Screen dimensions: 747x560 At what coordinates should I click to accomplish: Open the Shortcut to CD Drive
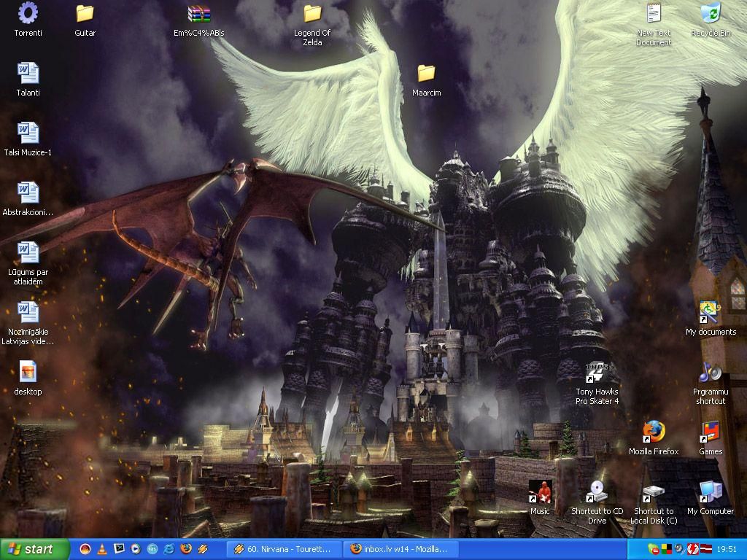[597, 503]
